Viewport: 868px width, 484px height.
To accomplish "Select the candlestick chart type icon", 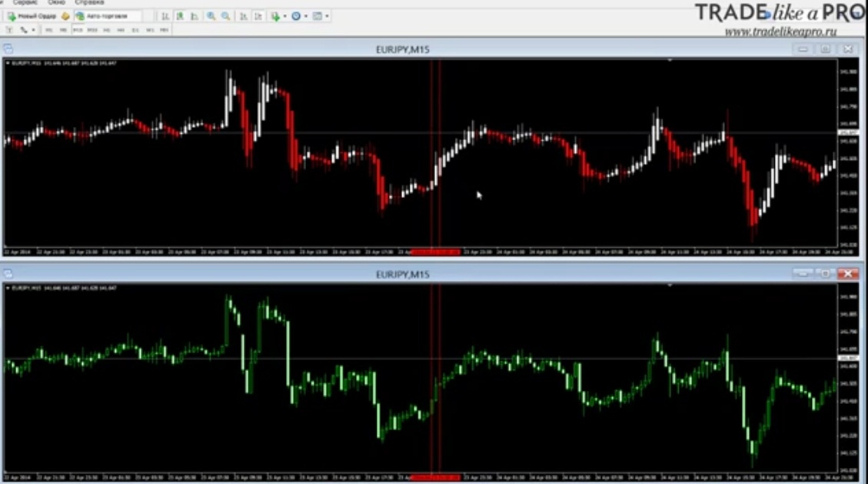I will click(x=180, y=16).
